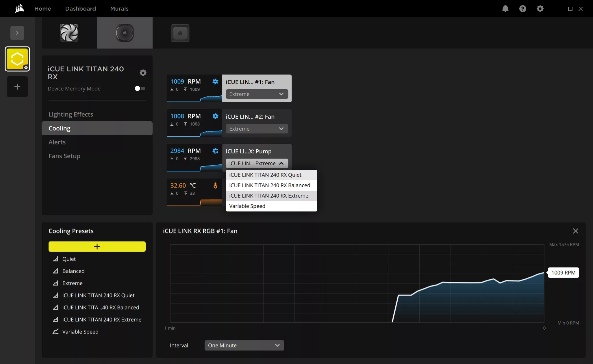Open the Cooling section
The image size is (593, 364).
(x=97, y=128)
